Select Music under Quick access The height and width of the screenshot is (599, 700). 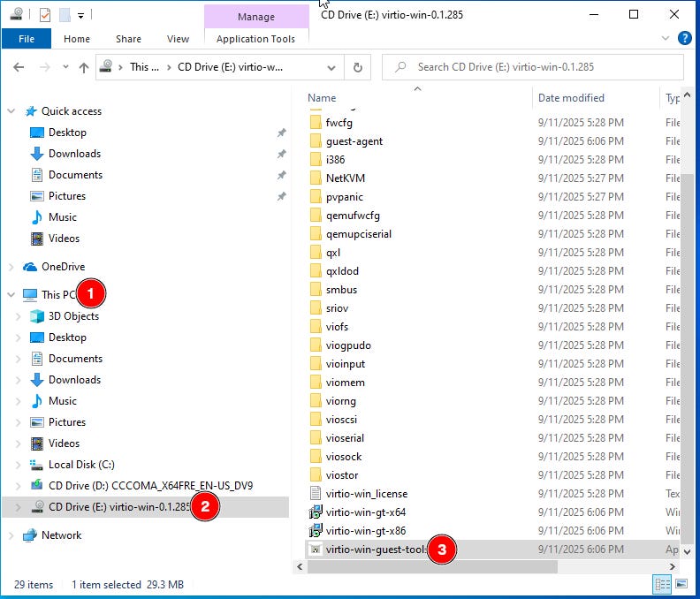point(63,217)
